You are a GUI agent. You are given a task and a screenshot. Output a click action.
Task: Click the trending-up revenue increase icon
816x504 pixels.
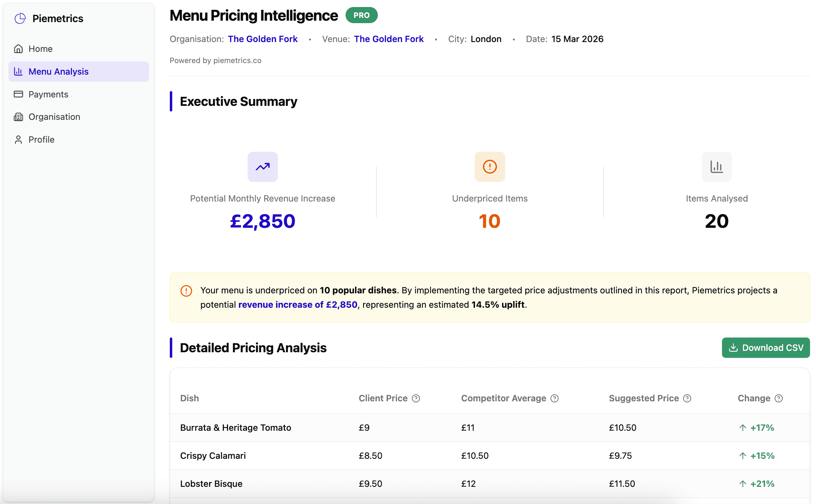pos(262,167)
